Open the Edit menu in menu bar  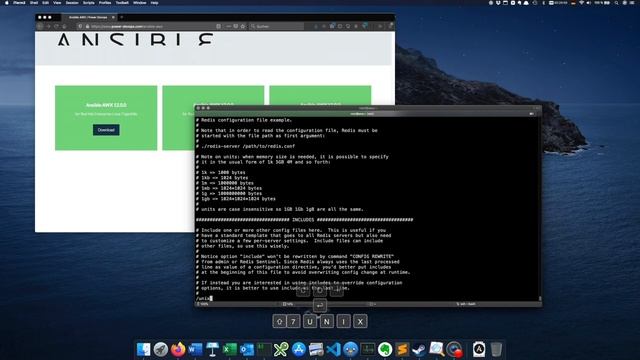[45, 2]
